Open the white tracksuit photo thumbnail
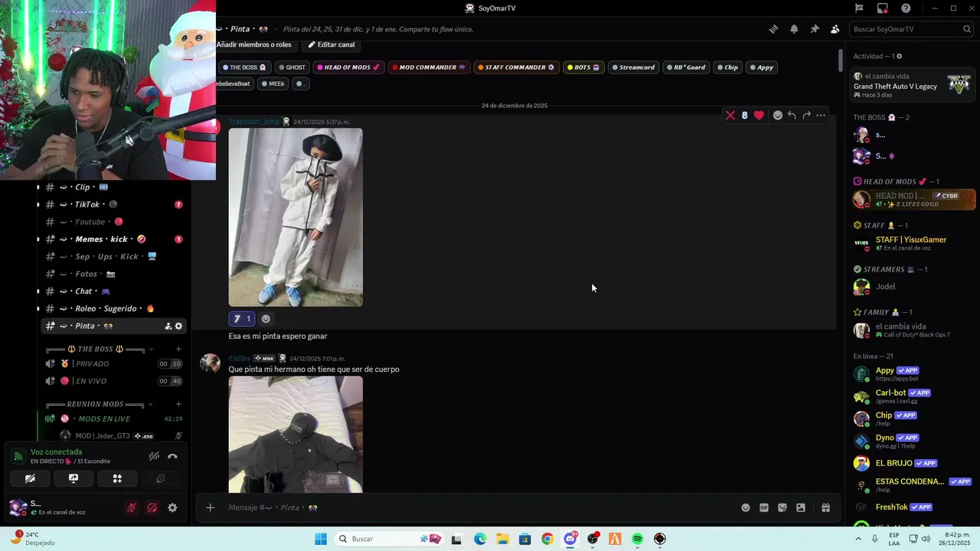This screenshot has height=551, width=980. coord(296,217)
